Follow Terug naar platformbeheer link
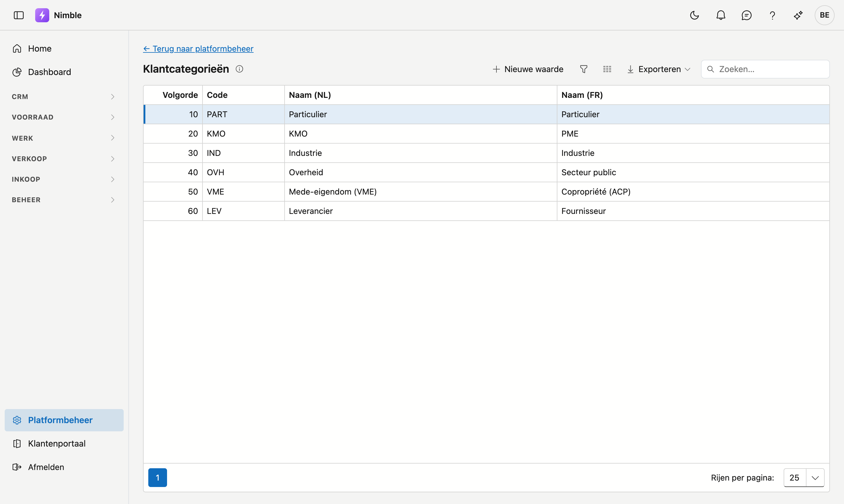This screenshot has width=844, height=504. [198, 49]
